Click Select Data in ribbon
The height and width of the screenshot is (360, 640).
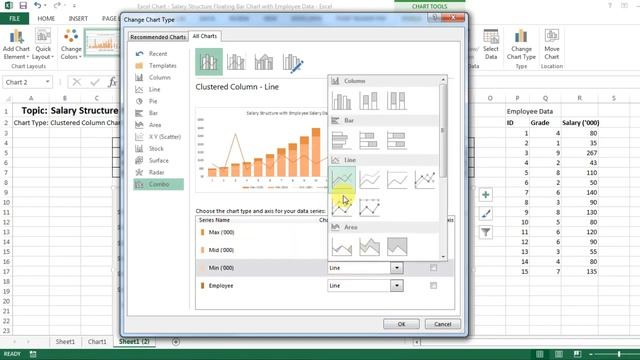491,44
